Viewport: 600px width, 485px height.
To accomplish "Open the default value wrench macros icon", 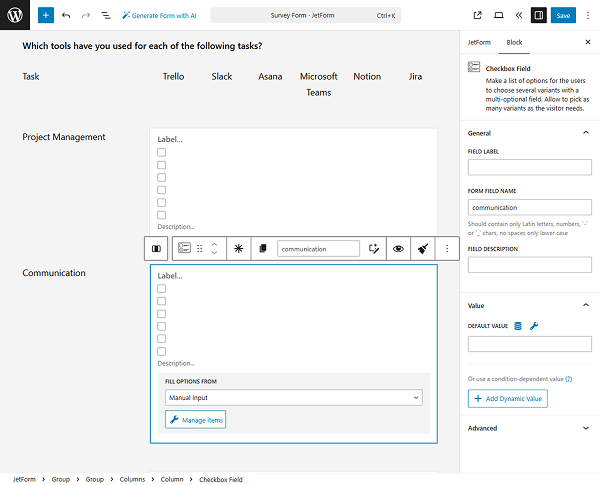I will 534,326.
